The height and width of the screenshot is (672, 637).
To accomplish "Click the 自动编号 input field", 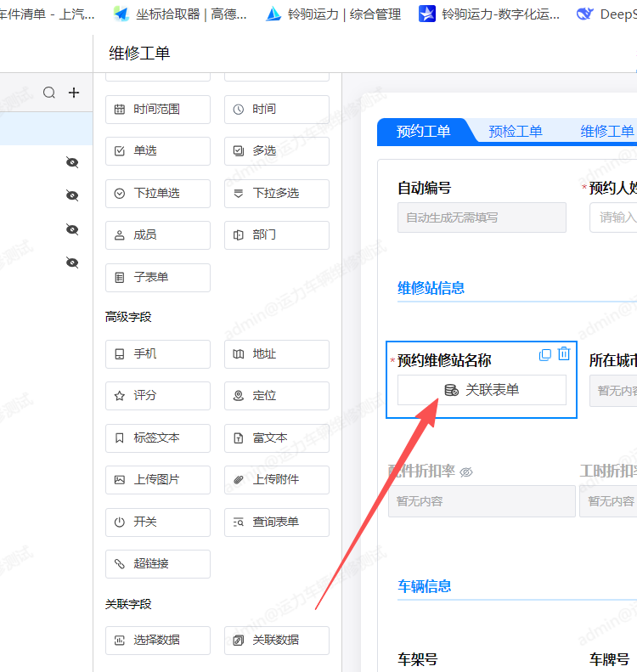I will tap(482, 217).
